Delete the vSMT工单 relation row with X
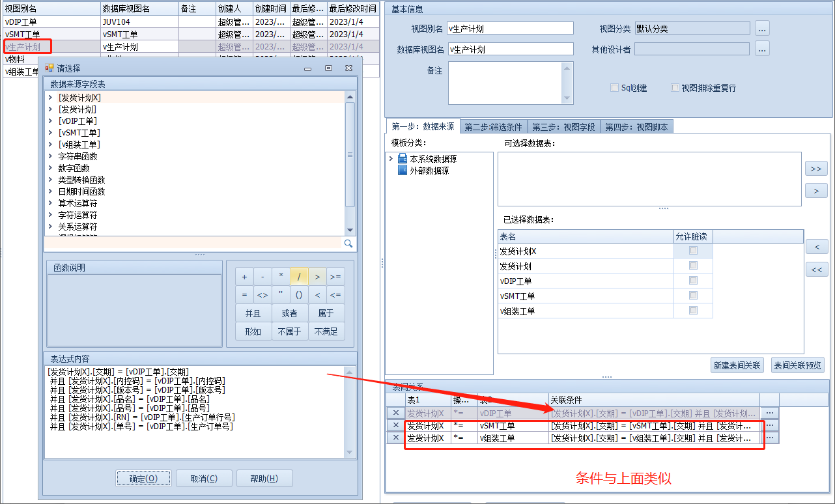This screenshot has height=504, width=835. coord(395,425)
